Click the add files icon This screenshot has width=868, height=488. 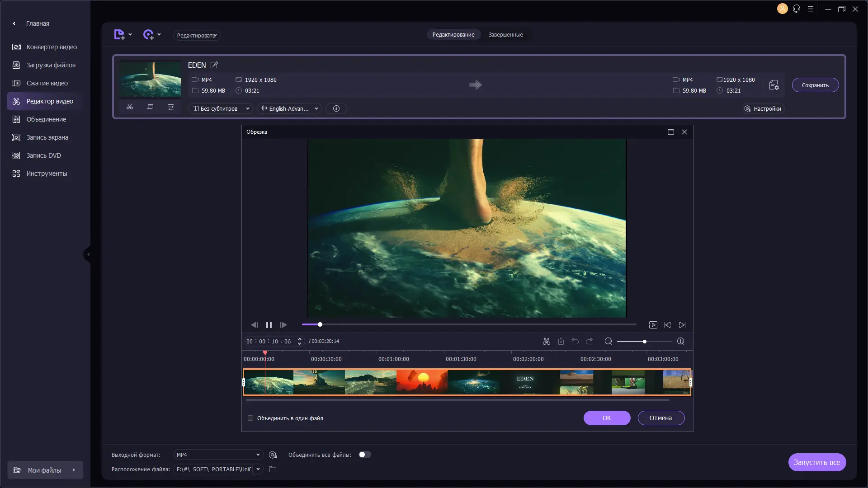click(119, 35)
